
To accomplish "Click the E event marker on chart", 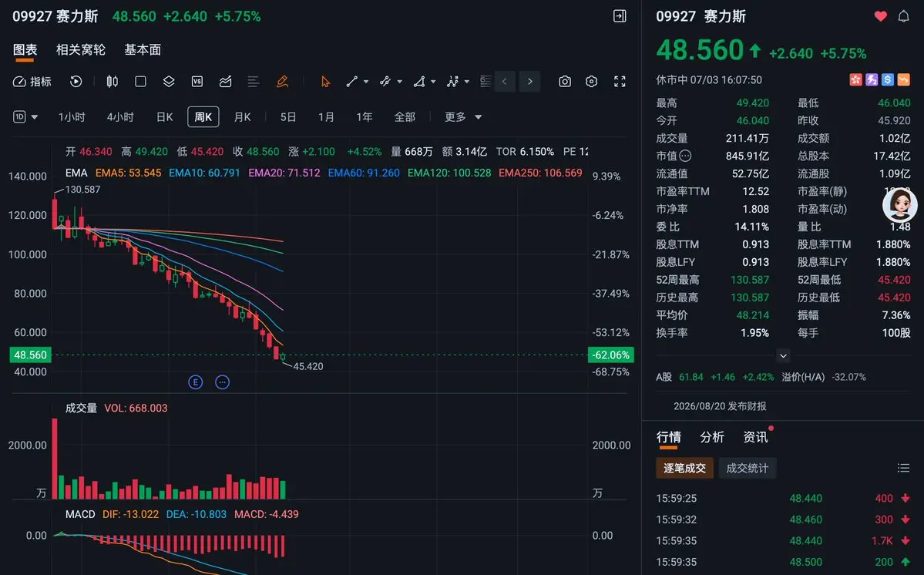I will coord(196,382).
